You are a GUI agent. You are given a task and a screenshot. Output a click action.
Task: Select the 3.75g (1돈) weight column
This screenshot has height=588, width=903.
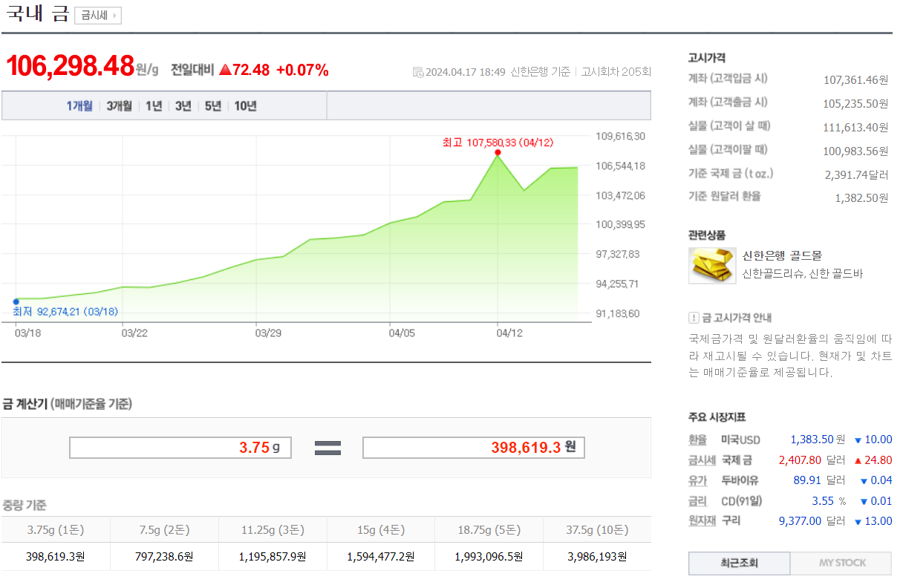pos(56,530)
